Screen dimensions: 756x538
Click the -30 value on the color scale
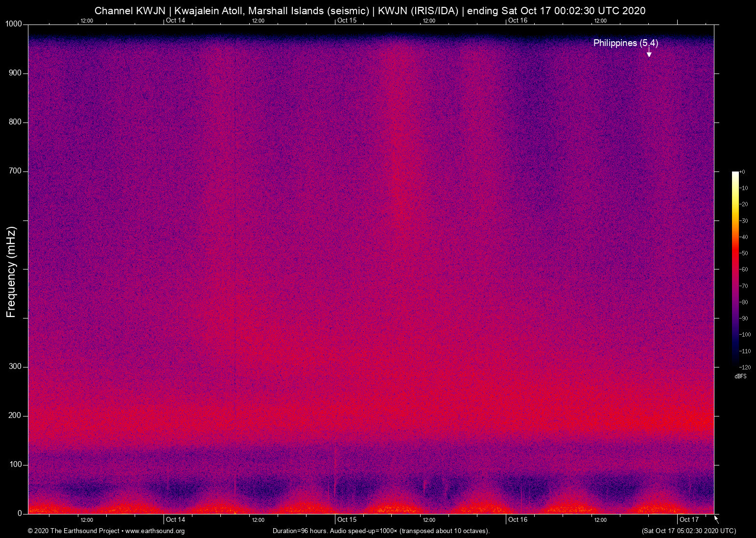(x=744, y=221)
